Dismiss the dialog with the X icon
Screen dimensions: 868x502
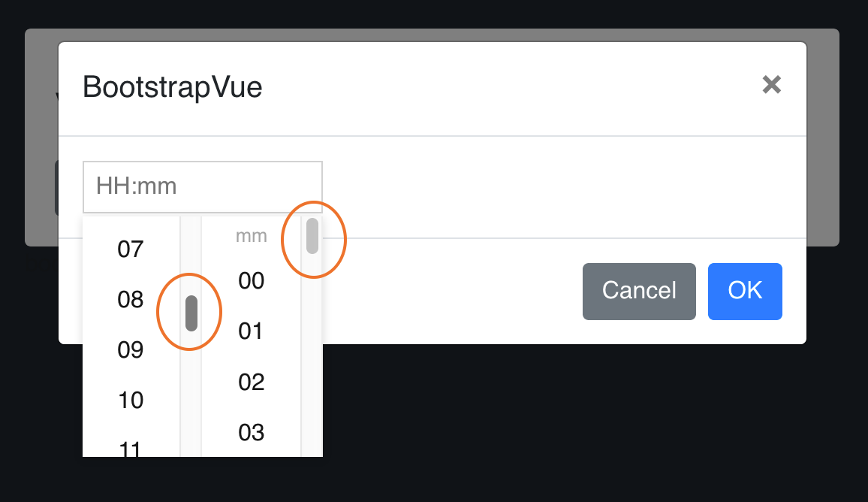[772, 85]
